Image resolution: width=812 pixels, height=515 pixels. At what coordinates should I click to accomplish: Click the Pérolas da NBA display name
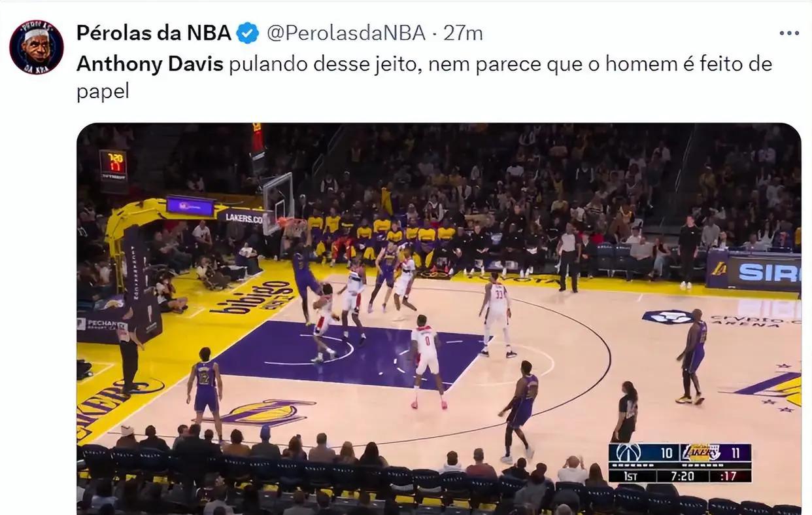(x=154, y=33)
